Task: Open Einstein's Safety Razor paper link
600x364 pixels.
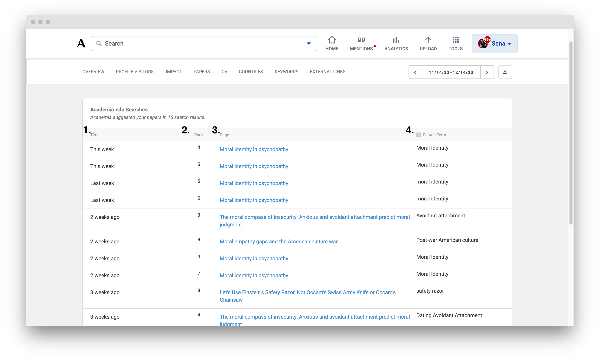Action: click(308, 296)
